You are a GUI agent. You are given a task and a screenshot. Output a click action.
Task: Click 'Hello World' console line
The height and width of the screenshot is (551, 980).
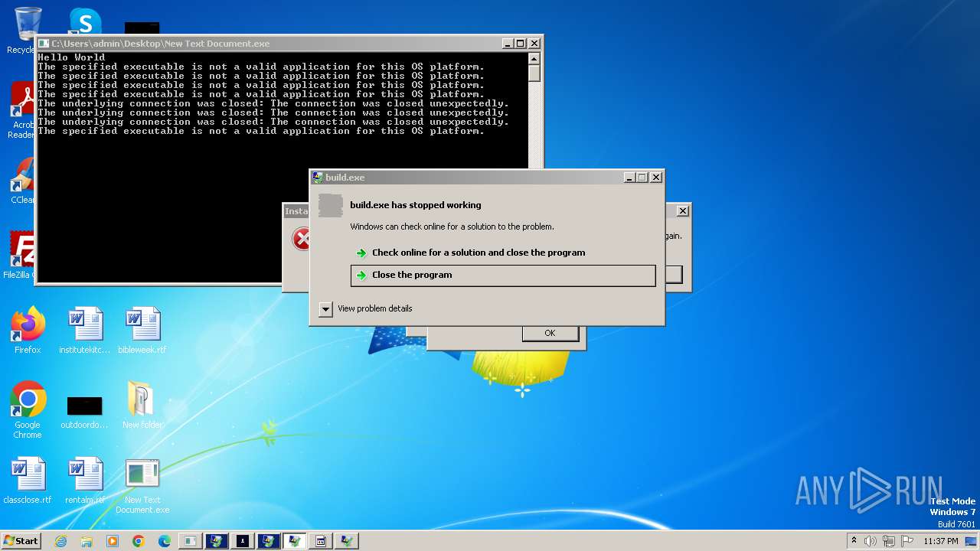(x=71, y=57)
